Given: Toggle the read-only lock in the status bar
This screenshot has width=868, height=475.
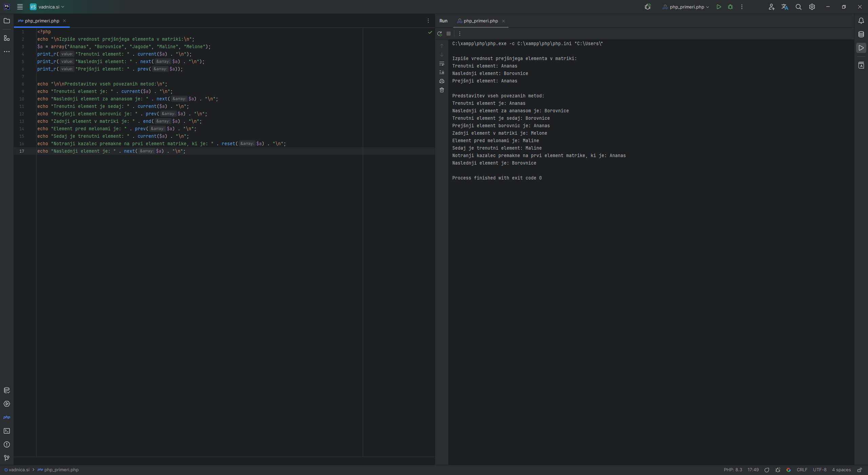Looking at the screenshot, I should point(860,470).
